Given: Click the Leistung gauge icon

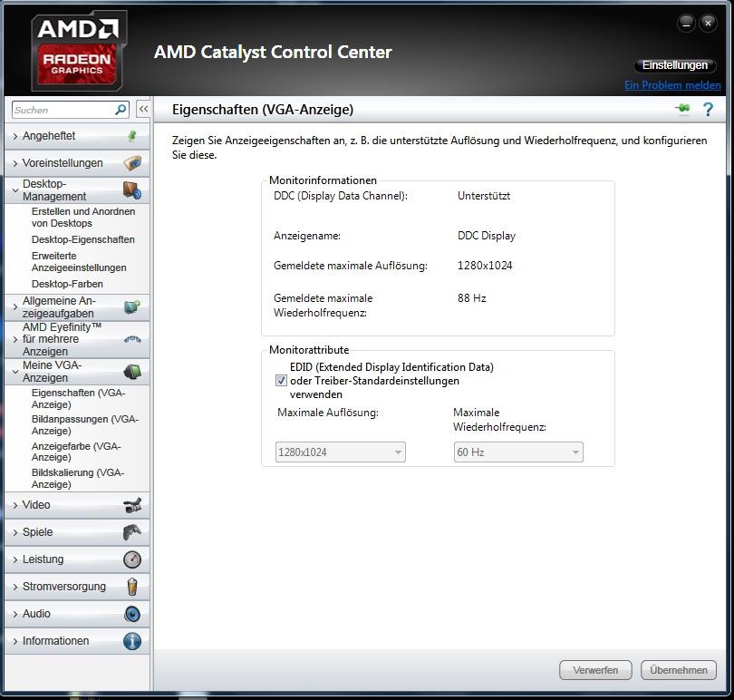Looking at the screenshot, I should [132, 559].
